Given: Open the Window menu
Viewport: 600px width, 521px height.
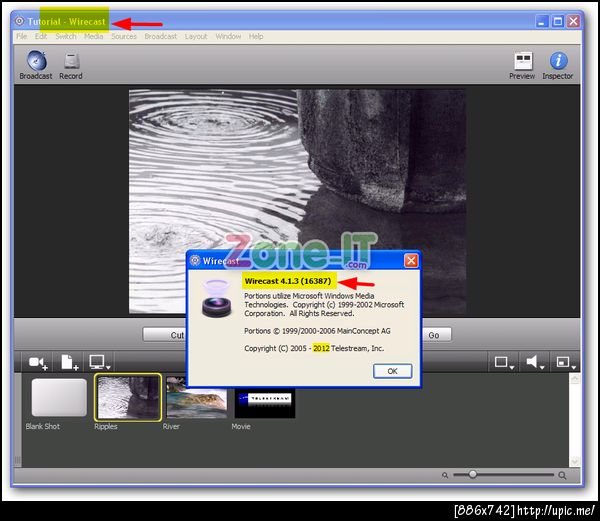Looking at the screenshot, I should (x=228, y=36).
